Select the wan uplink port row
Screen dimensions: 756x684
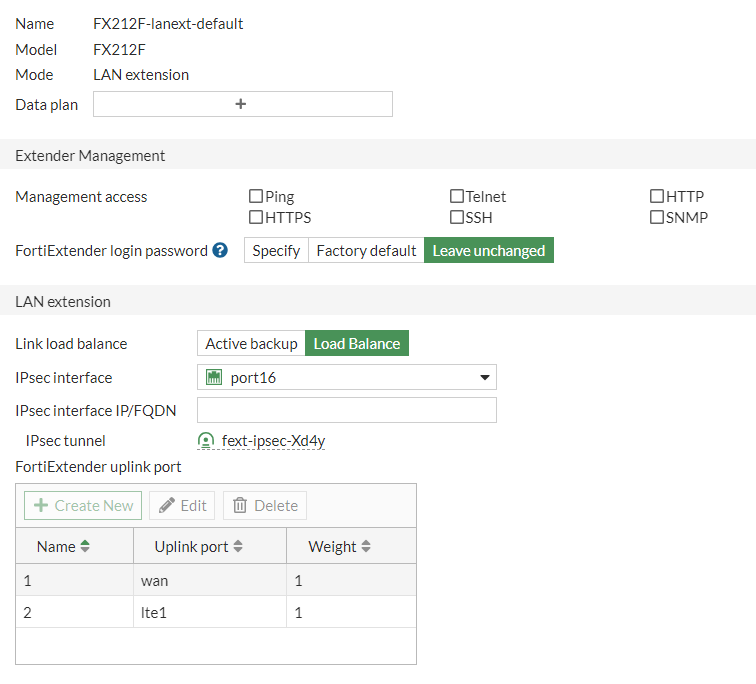pos(216,580)
